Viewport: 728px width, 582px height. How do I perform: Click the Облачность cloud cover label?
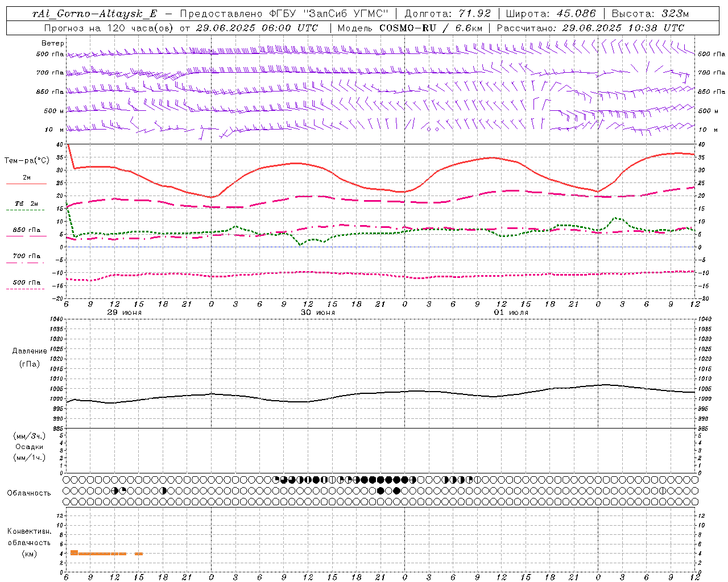click(x=28, y=493)
